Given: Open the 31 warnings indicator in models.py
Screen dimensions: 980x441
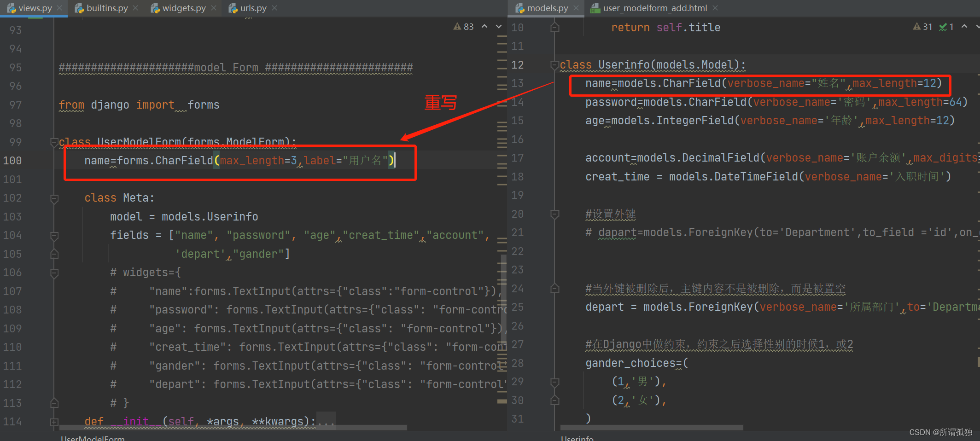Looking at the screenshot, I should pos(922,27).
